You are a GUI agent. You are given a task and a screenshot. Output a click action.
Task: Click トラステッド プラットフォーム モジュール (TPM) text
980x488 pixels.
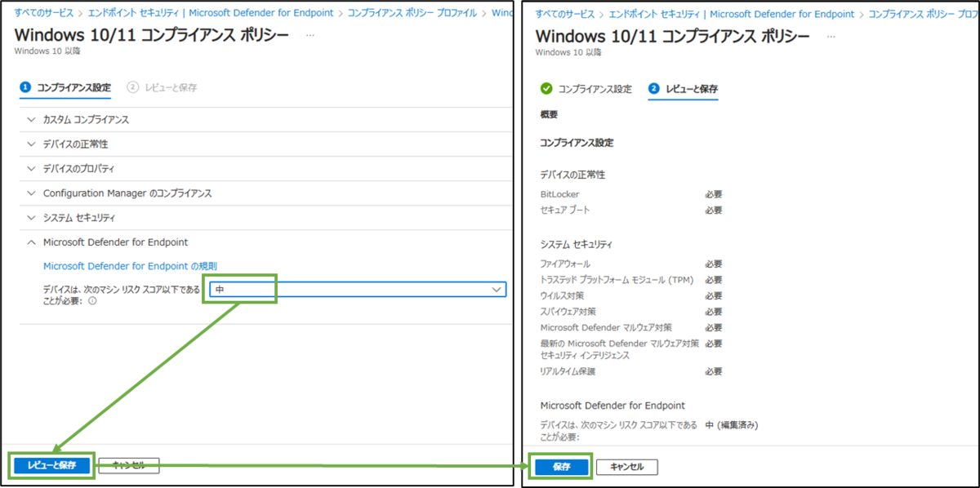tap(617, 280)
